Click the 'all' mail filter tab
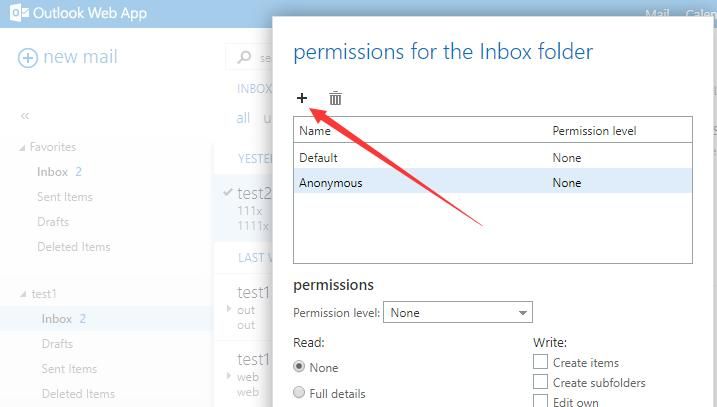This screenshot has width=717, height=407. tap(243, 118)
